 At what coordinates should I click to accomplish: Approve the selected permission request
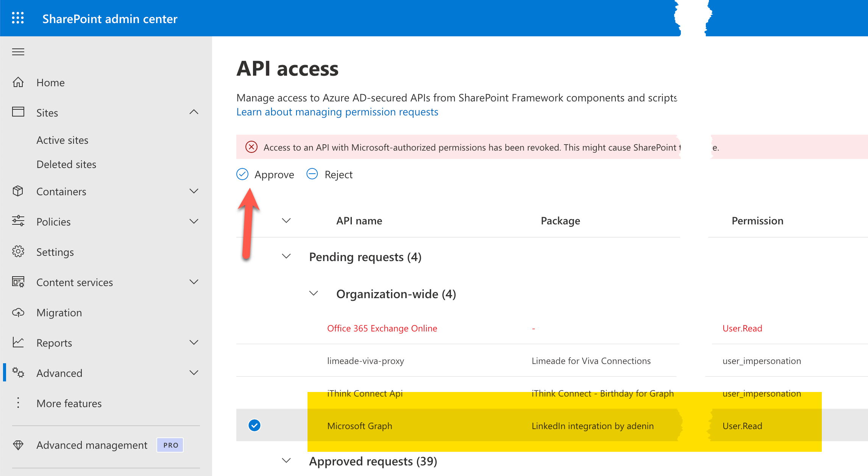point(265,174)
